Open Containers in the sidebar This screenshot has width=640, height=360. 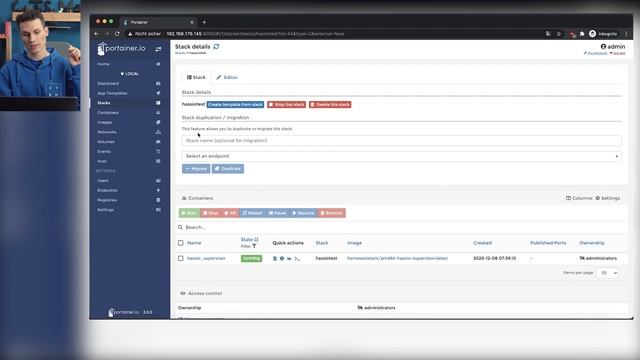pyautogui.click(x=108, y=113)
